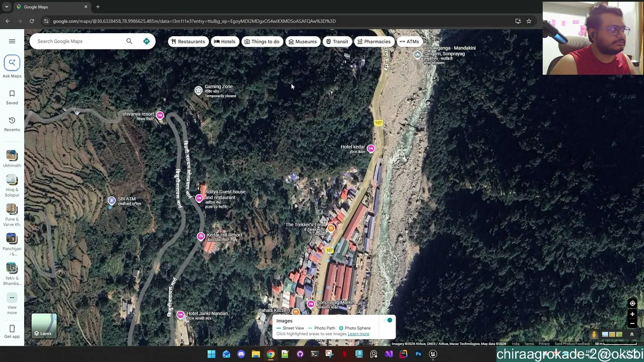Screen dimensions: 644x362
Task: Select the shivanya resort hotel pin
Action: click(159, 116)
